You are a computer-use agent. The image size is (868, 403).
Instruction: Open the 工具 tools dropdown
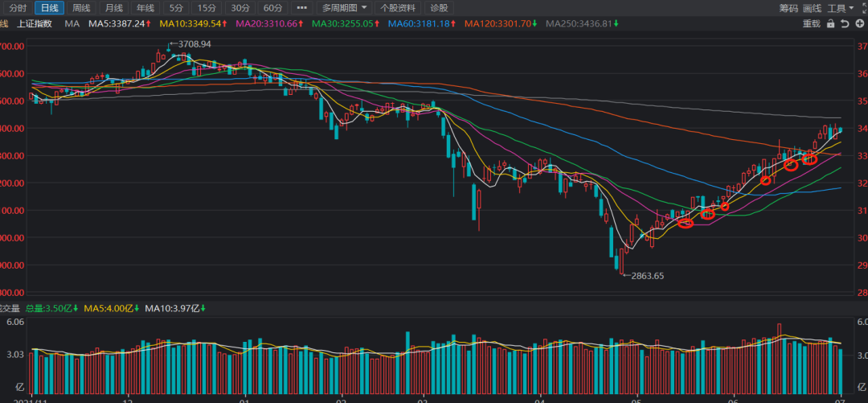tap(839, 8)
